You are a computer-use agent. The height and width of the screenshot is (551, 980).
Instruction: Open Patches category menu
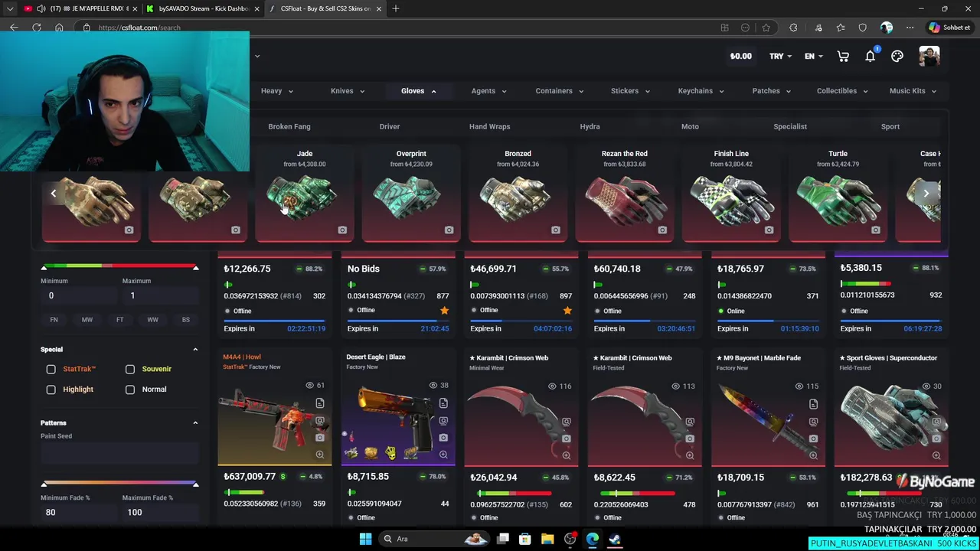[x=772, y=91]
